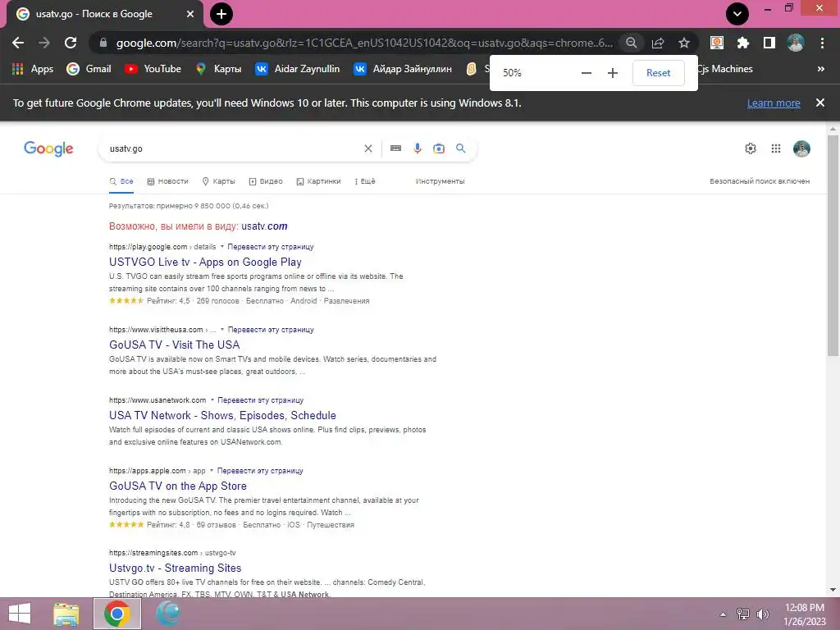Viewport: 840px width, 630px height.
Task: Click the search box containing usatv.go
Action: [233, 149]
